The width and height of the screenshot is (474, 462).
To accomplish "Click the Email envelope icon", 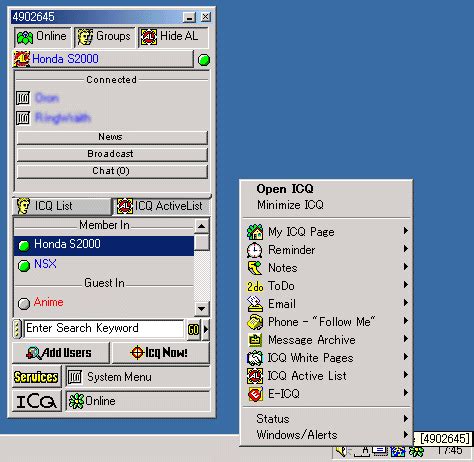I will coord(255,304).
